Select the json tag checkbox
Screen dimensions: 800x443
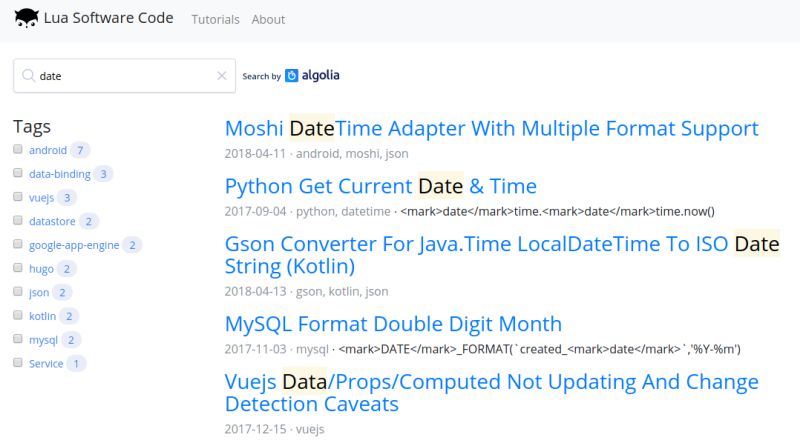tap(18, 291)
